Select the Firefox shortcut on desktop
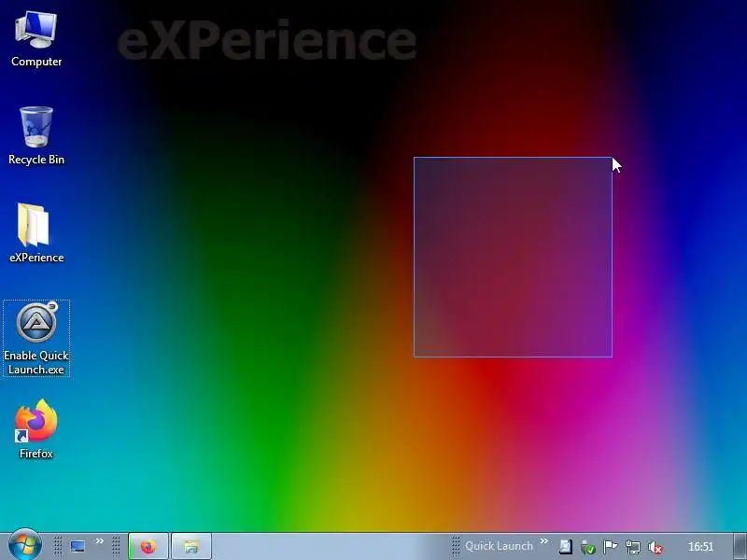Screen dimensions: 747x560 pyautogui.click(x=36, y=428)
